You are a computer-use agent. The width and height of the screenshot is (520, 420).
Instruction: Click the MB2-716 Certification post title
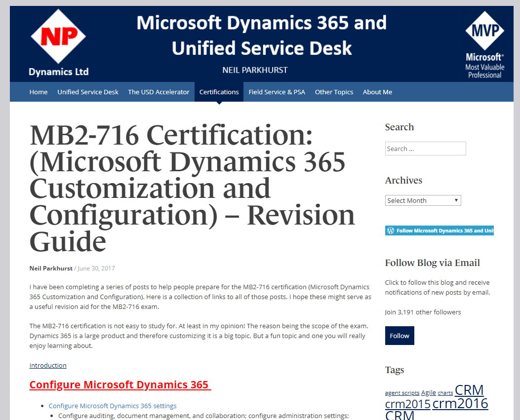coord(193,189)
